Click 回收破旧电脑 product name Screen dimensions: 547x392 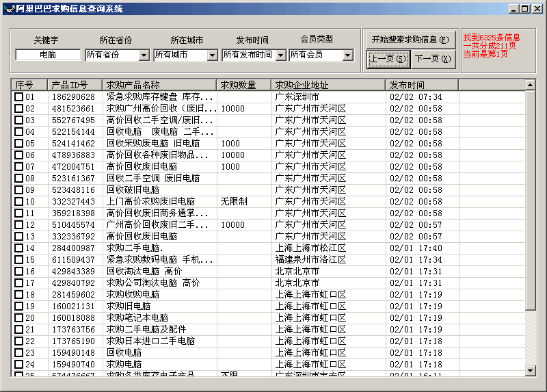(133, 190)
